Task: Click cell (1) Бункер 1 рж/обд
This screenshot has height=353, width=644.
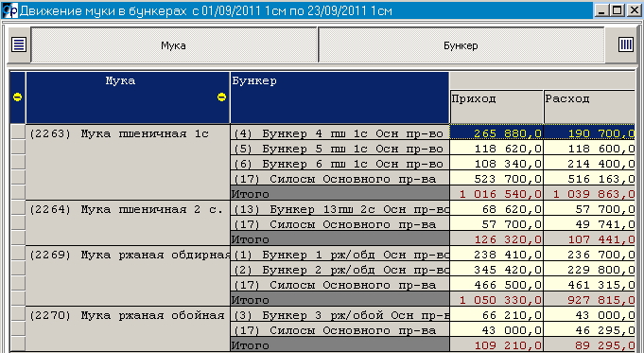Action: tap(339, 254)
